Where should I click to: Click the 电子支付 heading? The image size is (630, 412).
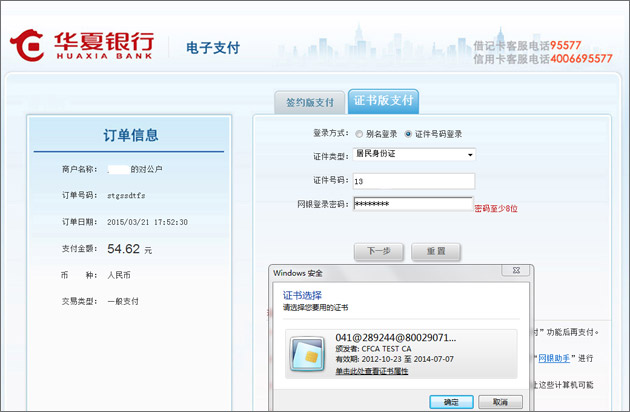[213, 48]
